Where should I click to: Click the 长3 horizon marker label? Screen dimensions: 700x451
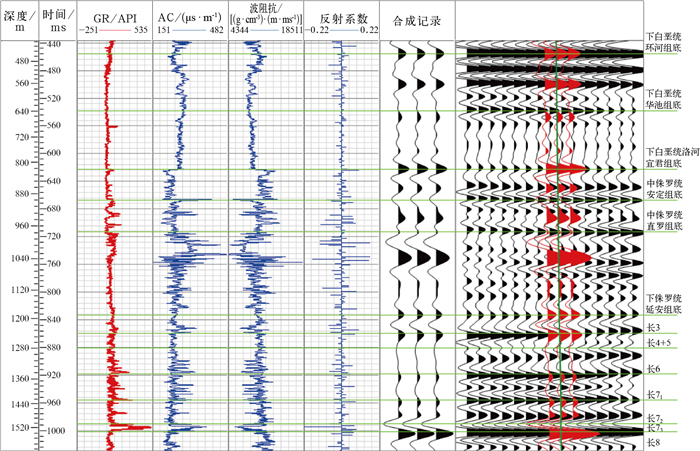click(653, 327)
